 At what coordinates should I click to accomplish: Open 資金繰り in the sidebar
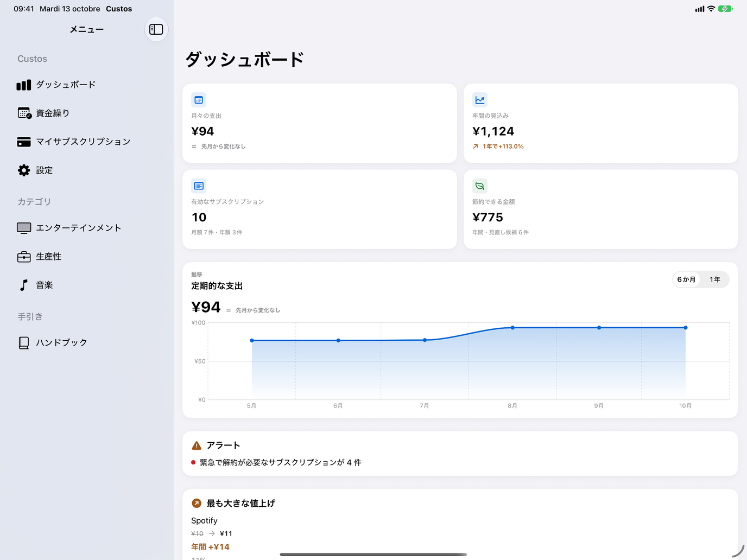coord(87,113)
